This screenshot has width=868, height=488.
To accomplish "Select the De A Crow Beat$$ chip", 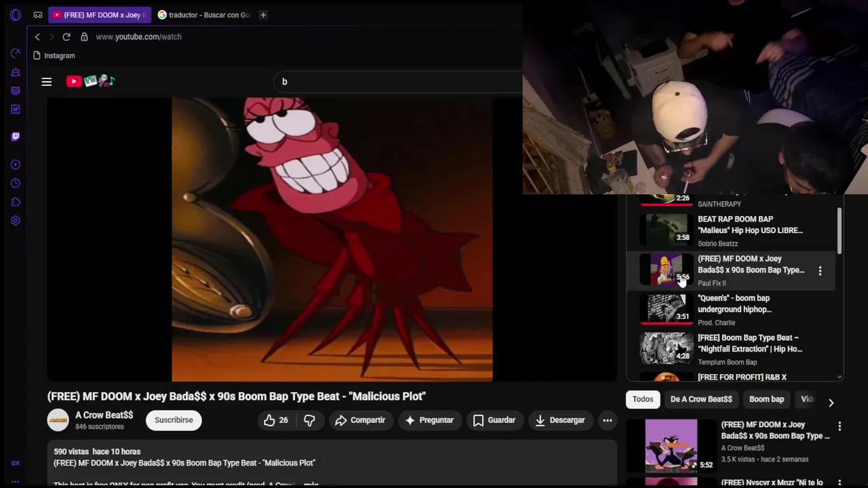I will click(701, 399).
